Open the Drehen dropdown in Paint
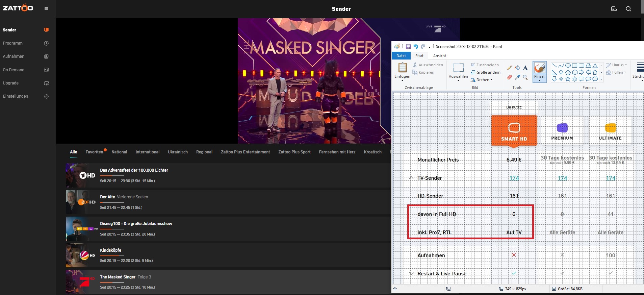Image resolution: width=644 pixels, height=295 pixels. point(482,80)
